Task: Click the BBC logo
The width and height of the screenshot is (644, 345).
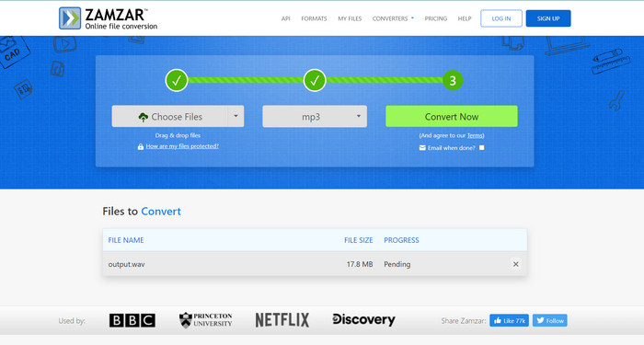Action: click(132, 320)
